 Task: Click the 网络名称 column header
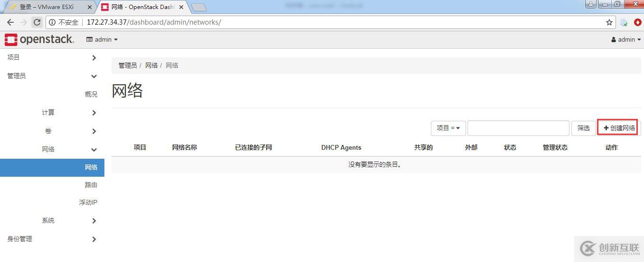(185, 147)
